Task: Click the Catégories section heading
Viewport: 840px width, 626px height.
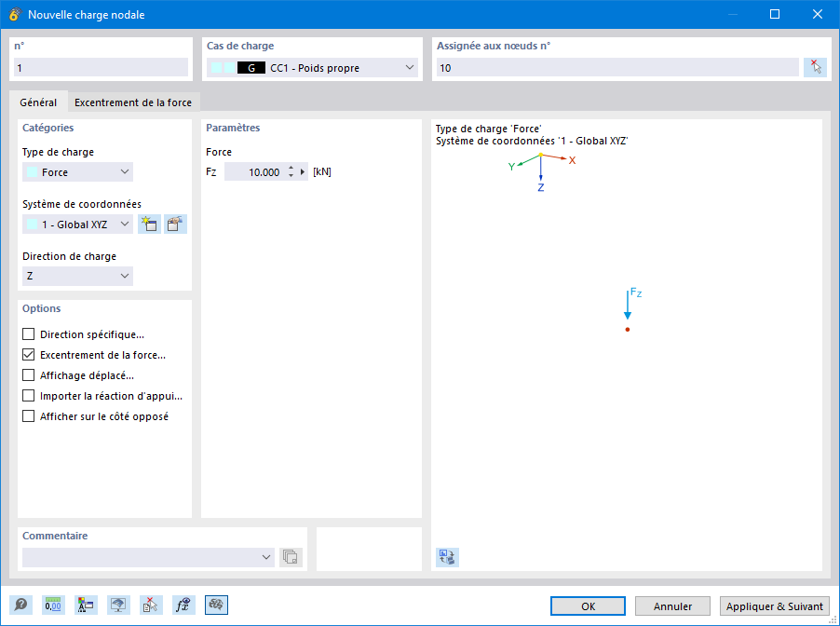Action: (48, 128)
